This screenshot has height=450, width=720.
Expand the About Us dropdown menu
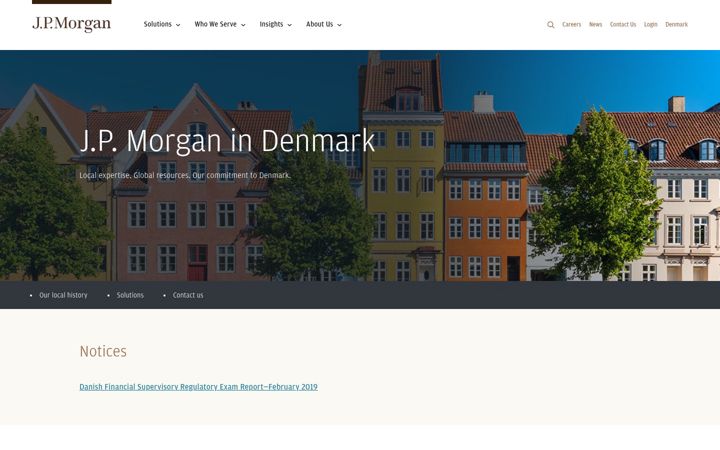click(324, 24)
